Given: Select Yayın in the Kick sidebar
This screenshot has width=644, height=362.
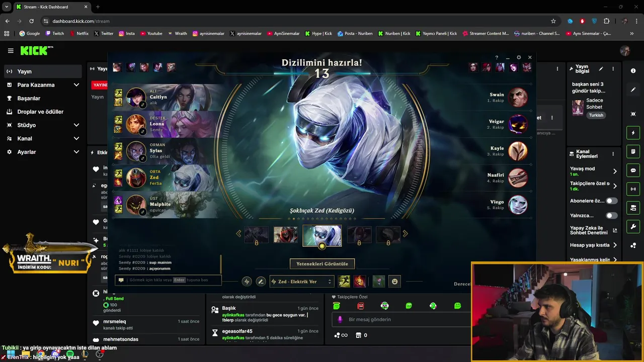Looking at the screenshot, I should click(x=43, y=71).
